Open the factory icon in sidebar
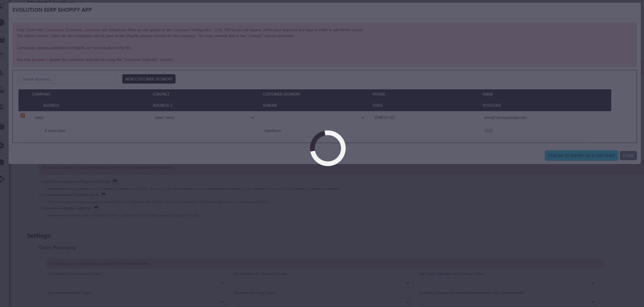This screenshot has width=644, height=307. (2, 40)
